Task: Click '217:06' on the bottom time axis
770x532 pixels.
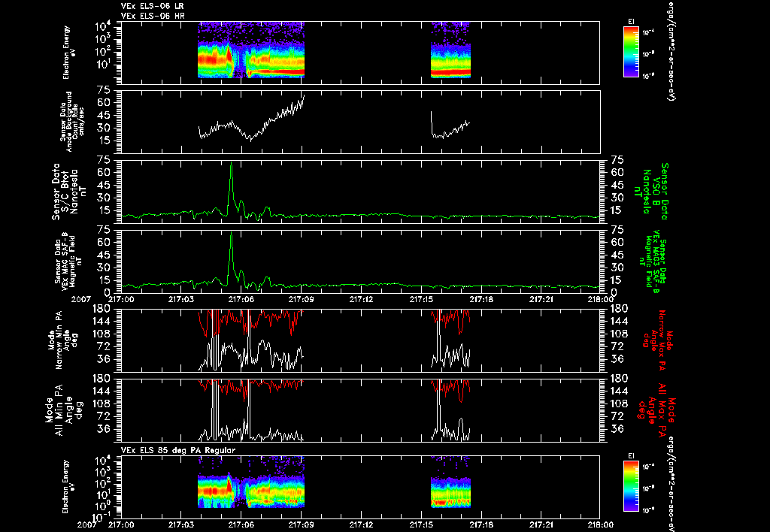Action: 241,524
